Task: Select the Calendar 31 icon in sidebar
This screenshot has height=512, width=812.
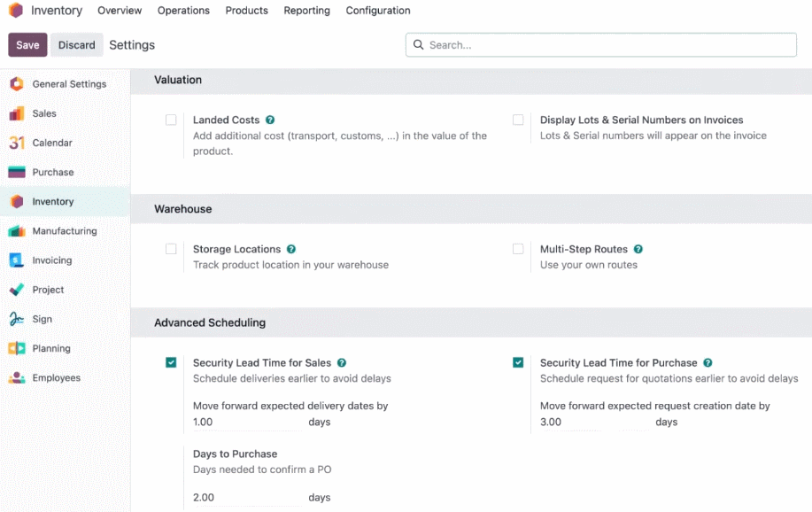Action: click(x=17, y=143)
